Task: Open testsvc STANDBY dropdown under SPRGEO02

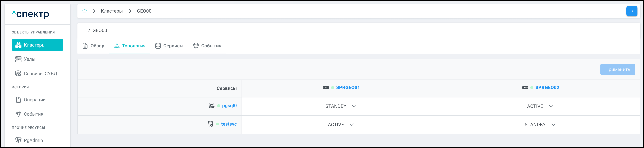Action: click(540, 125)
